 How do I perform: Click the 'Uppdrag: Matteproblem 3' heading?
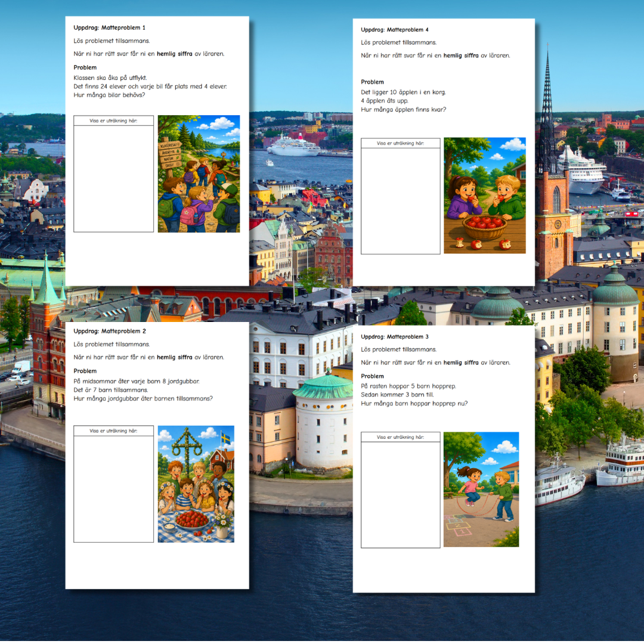click(395, 337)
